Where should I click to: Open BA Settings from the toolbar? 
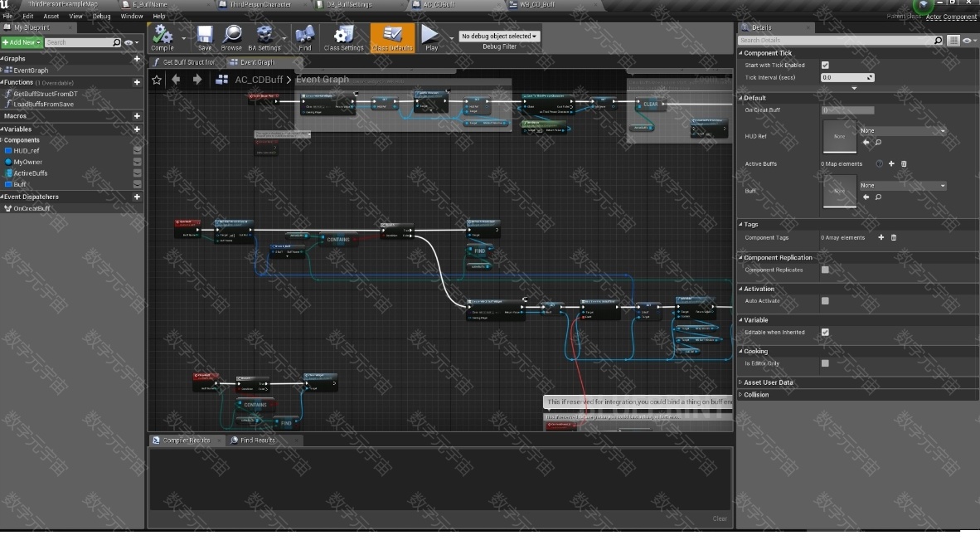264,37
